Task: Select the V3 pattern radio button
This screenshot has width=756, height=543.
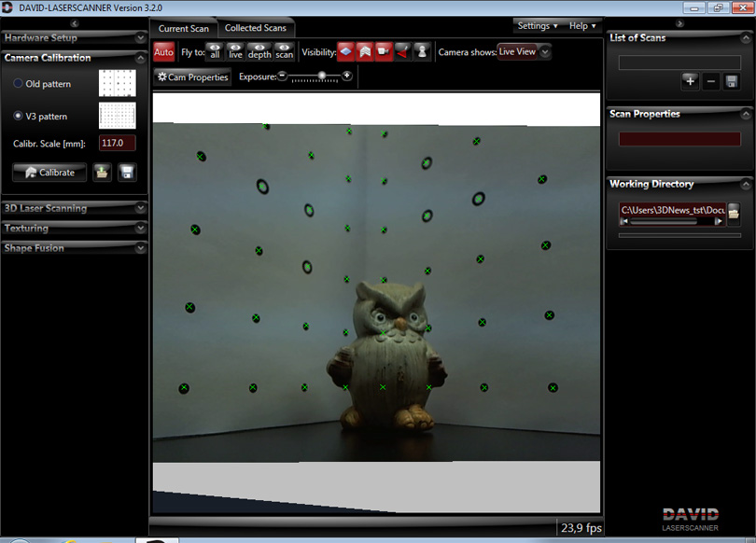Action: tap(19, 117)
